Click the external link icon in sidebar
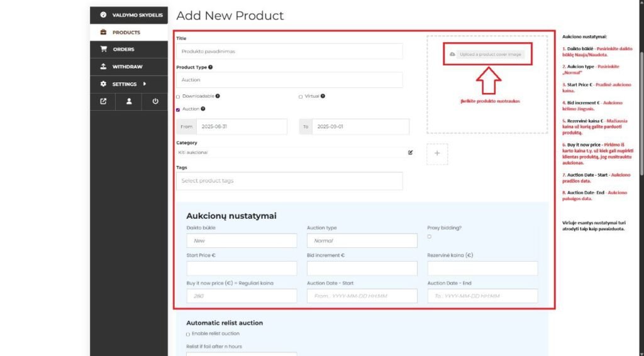 coord(103,101)
